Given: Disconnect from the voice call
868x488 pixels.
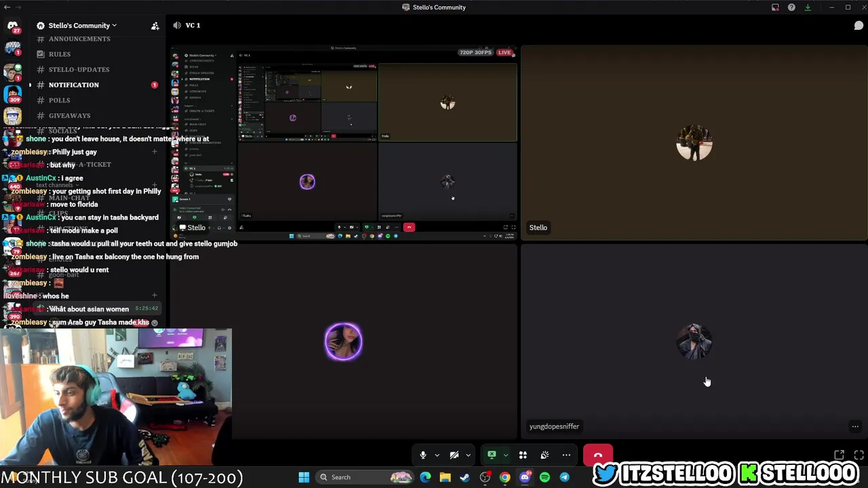Looking at the screenshot, I should pyautogui.click(x=597, y=455).
